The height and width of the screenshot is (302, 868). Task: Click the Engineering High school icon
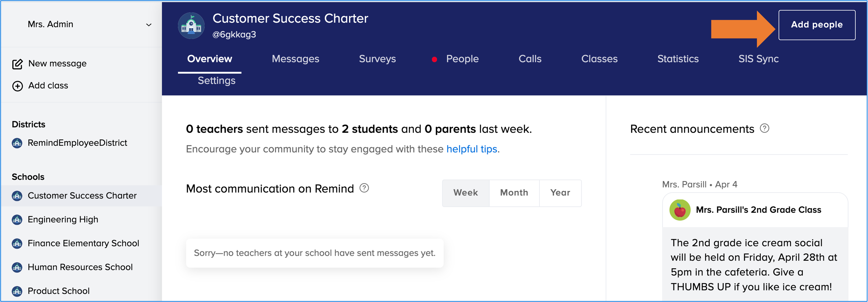point(17,220)
